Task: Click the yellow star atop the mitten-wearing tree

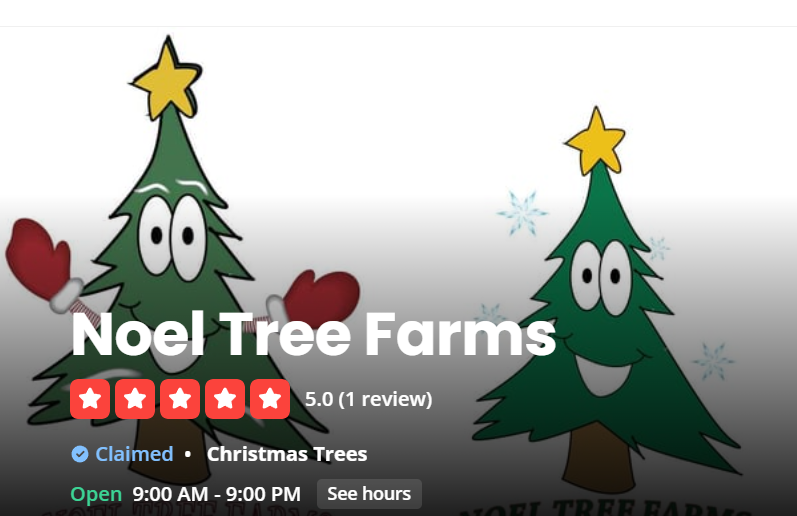Action: point(166,81)
